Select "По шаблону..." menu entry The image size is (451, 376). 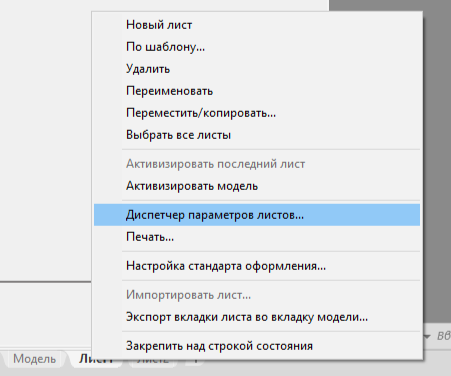[257, 47]
